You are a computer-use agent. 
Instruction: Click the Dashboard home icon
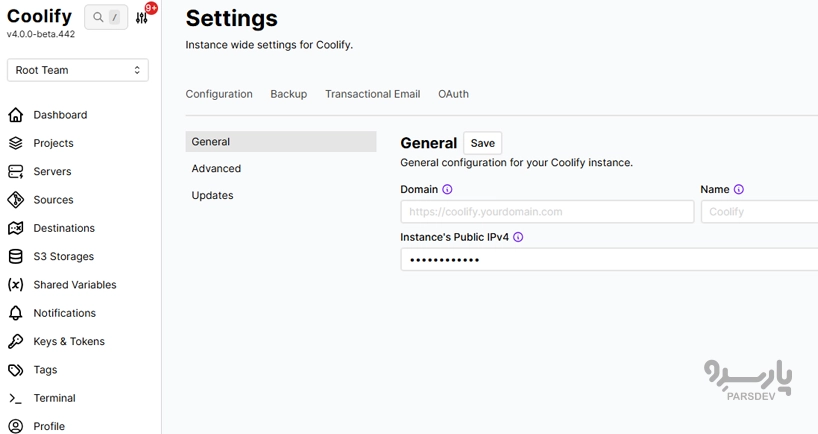point(15,115)
